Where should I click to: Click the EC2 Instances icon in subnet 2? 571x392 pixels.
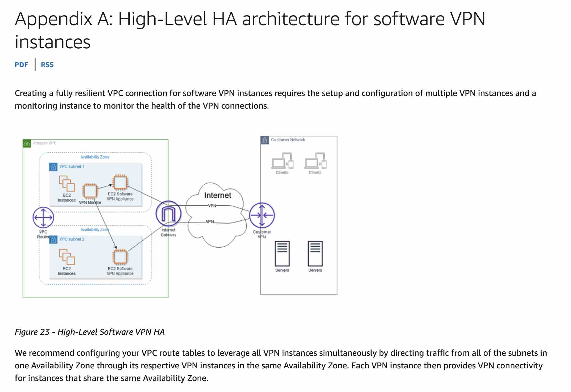pyautogui.click(x=67, y=257)
